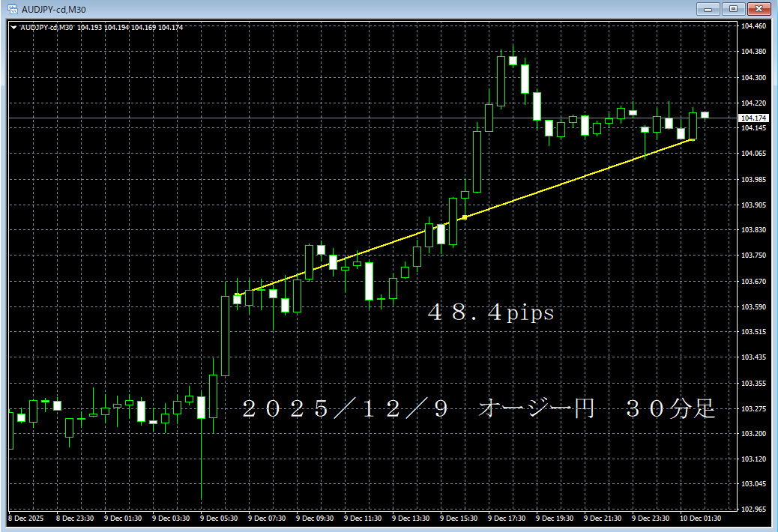The height and width of the screenshot is (532, 778).
Task: Select the "48.4pips" text label
Action: click(491, 313)
